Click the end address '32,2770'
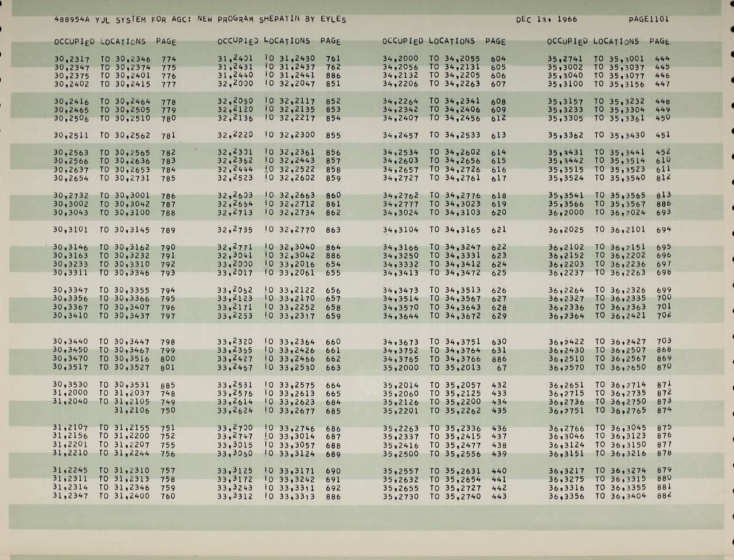Screen dimensions: 734x560 click(297, 230)
